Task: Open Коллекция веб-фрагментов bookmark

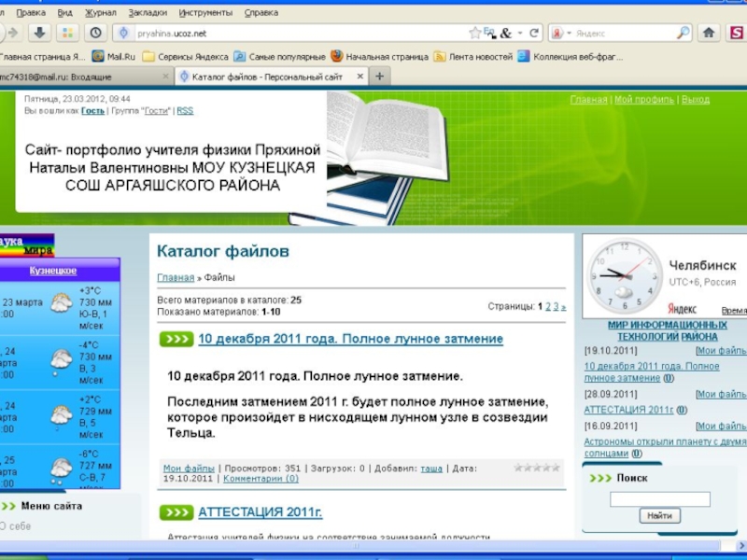Action: (571, 57)
